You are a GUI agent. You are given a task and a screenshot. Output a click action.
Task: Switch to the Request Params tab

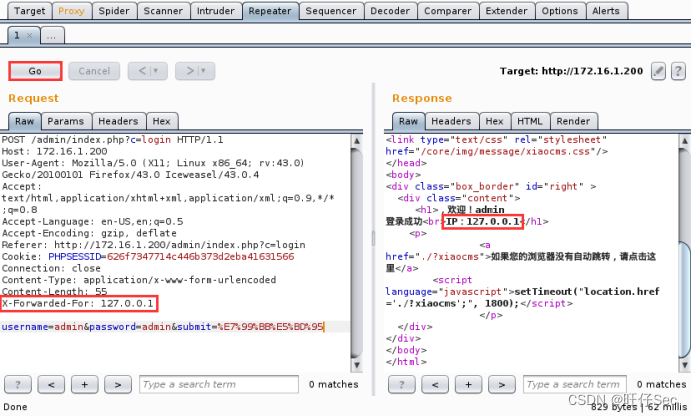pos(66,121)
